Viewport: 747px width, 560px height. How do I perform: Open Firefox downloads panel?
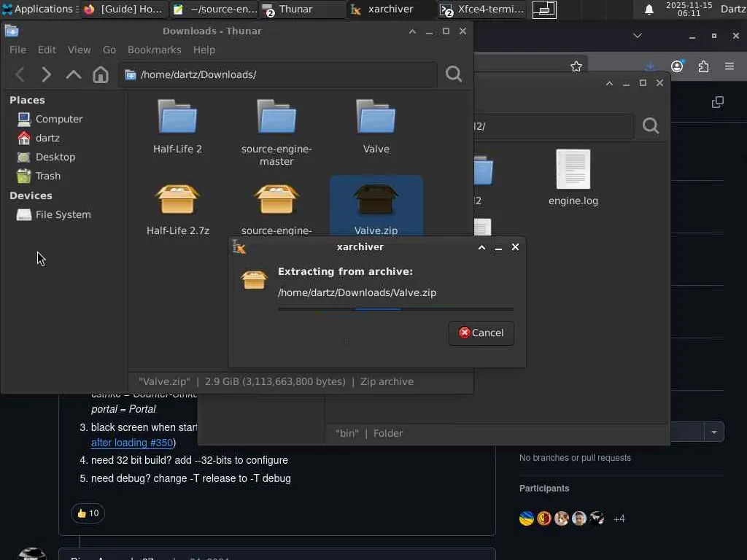pos(650,66)
